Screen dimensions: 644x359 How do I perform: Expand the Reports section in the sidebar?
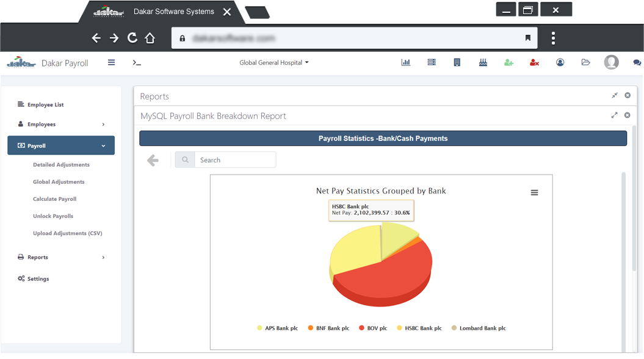[61, 257]
